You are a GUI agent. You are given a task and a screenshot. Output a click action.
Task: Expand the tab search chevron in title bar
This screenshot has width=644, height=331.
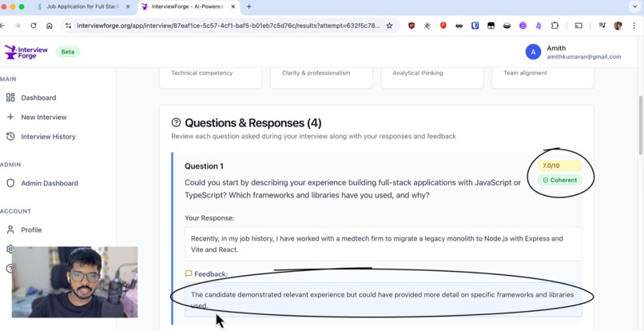point(635,6)
